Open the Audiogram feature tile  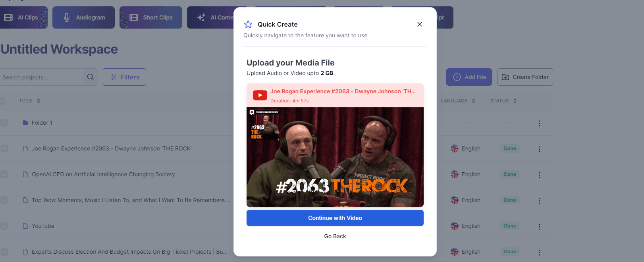pos(84,17)
